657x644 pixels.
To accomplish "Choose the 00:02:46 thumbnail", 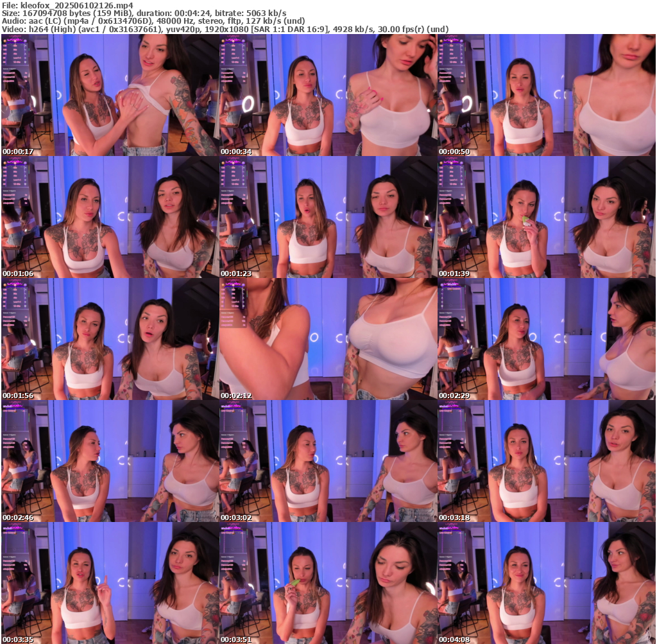I will click(x=110, y=461).
